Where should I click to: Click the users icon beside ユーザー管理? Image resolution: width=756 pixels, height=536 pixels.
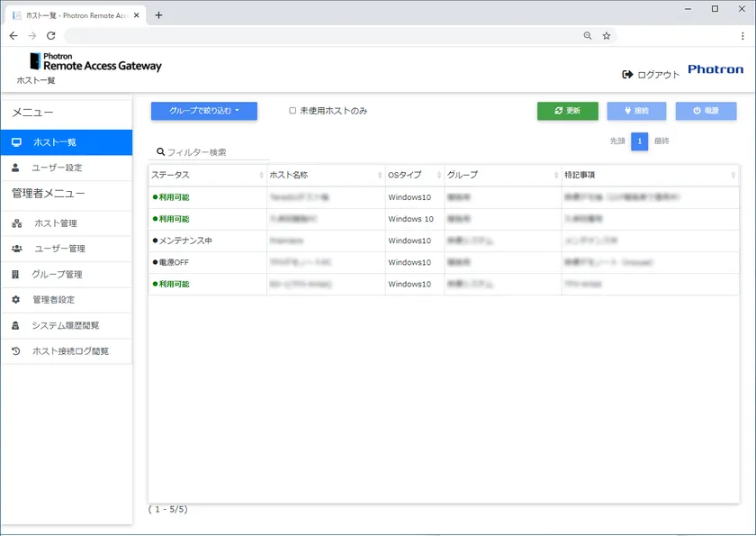pyautogui.click(x=16, y=249)
